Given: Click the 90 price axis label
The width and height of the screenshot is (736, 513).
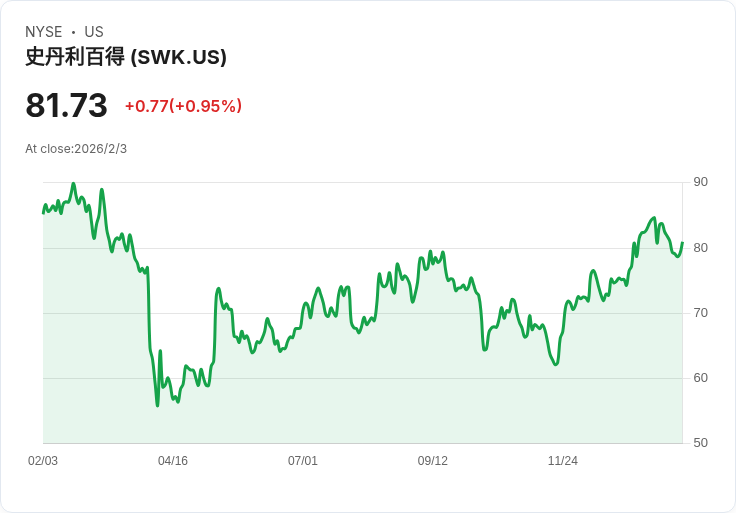Looking at the screenshot, I should pos(700,182).
